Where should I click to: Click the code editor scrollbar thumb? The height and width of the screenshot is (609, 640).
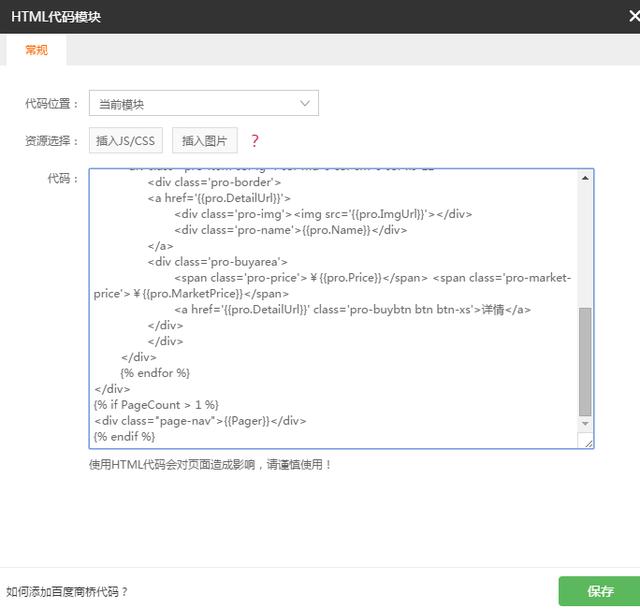click(585, 360)
